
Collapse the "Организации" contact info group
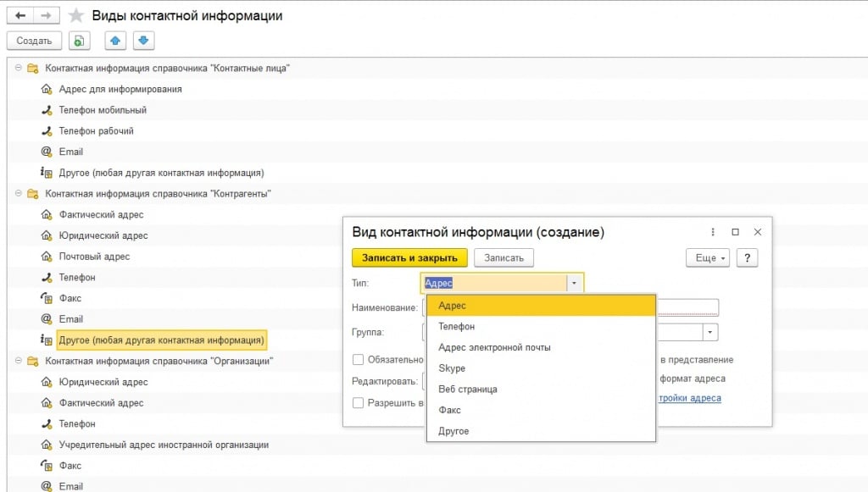[x=19, y=361]
